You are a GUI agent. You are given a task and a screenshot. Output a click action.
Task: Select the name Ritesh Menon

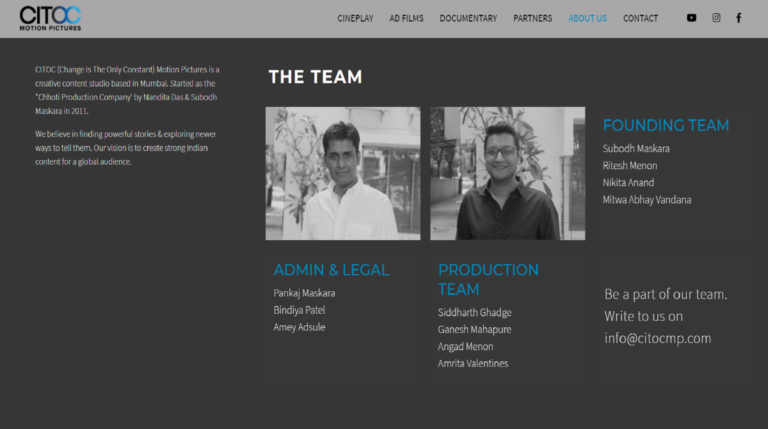(630, 166)
